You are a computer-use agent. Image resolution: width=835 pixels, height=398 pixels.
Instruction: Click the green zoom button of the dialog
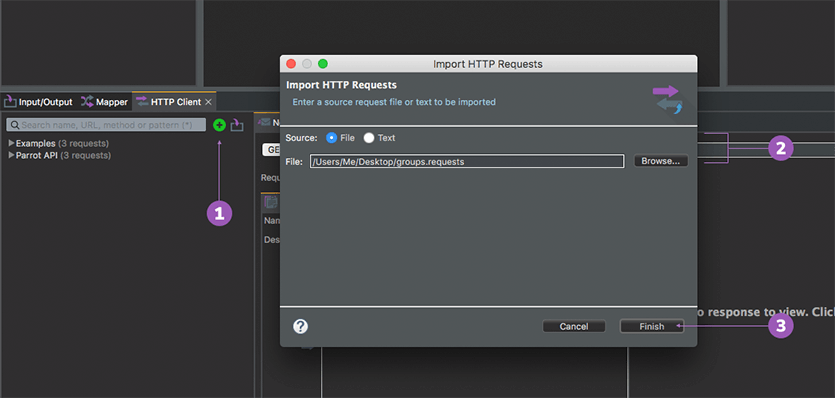(x=323, y=64)
